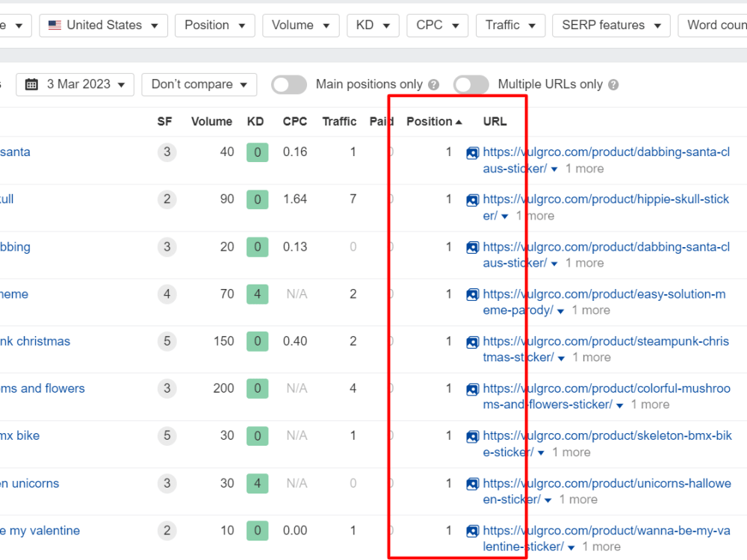The width and height of the screenshot is (747, 560).
Task: Open the dabbing-santa URL in santa row
Action: [x=606, y=160]
